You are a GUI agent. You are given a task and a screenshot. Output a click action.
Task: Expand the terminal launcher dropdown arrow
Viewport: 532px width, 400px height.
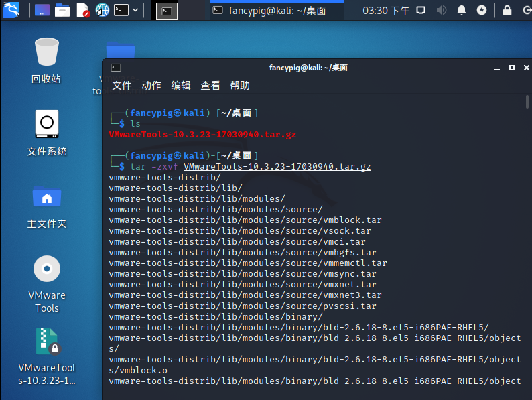click(135, 10)
